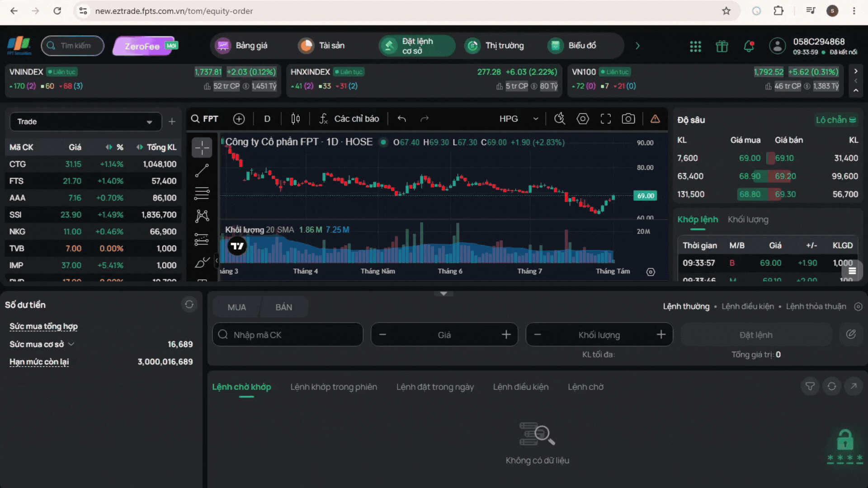Open Hạn mức còn lại link

pos(39,362)
